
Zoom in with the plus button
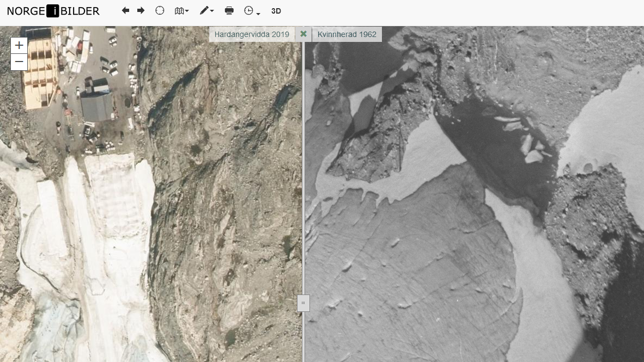point(19,45)
